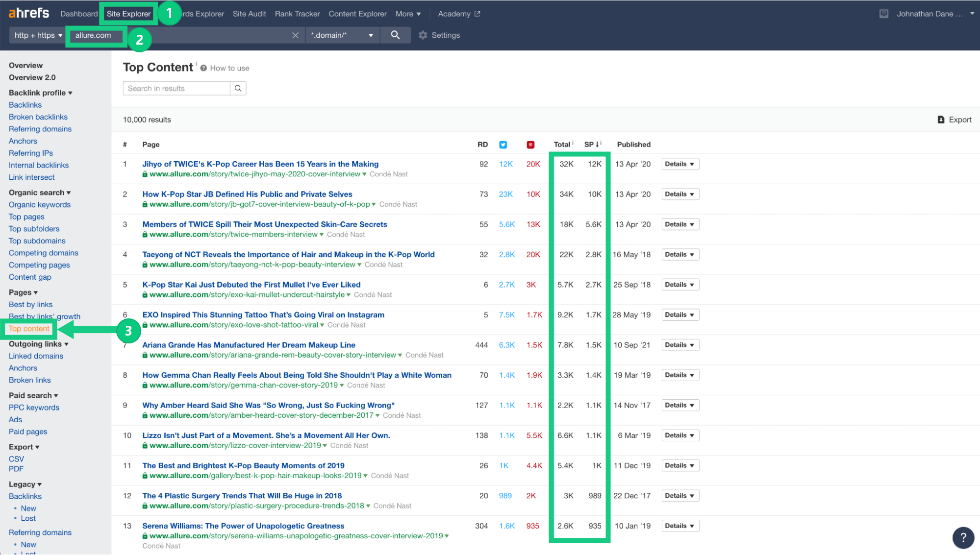Screen dimensions: 980x555
Task: Clear the allure.com search field
Action: [x=295, y=35]
